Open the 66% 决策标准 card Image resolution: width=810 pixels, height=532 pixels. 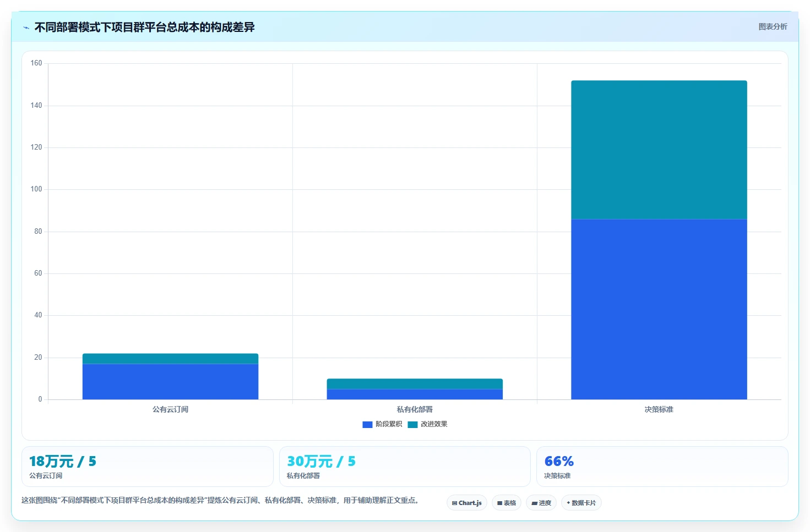pyautogui.click(x=662, y=467)
